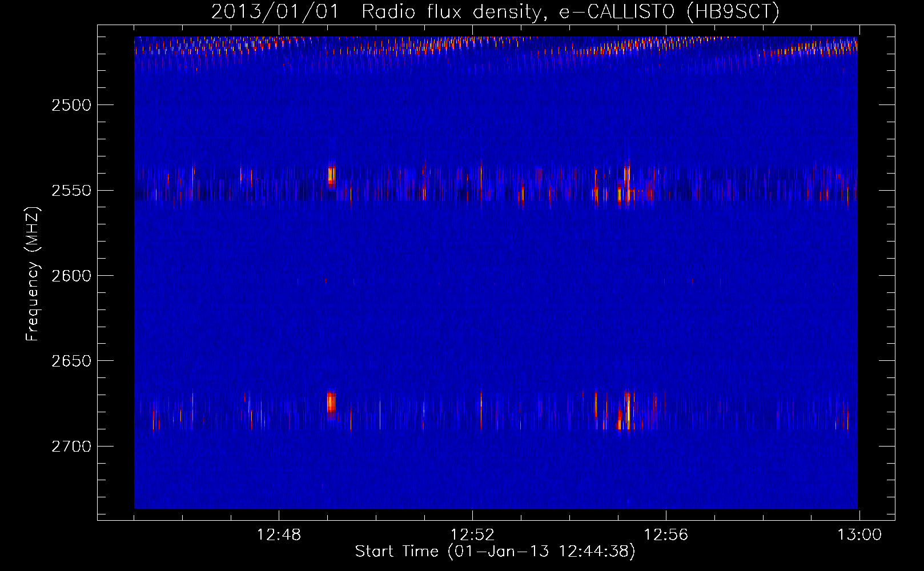Click the '2600' frequency axis label
924x571 pixels.
tap(71, 276)
